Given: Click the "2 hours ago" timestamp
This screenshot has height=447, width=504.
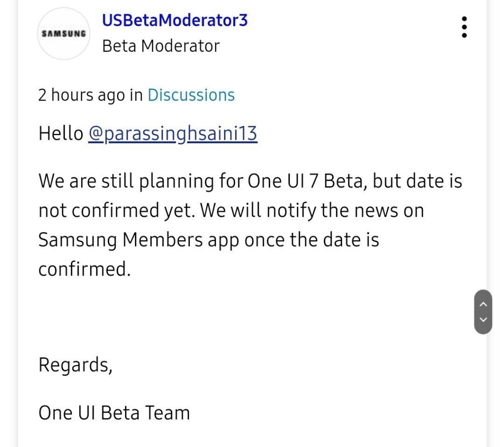Looking at the screenshot, I should (81, 95).
